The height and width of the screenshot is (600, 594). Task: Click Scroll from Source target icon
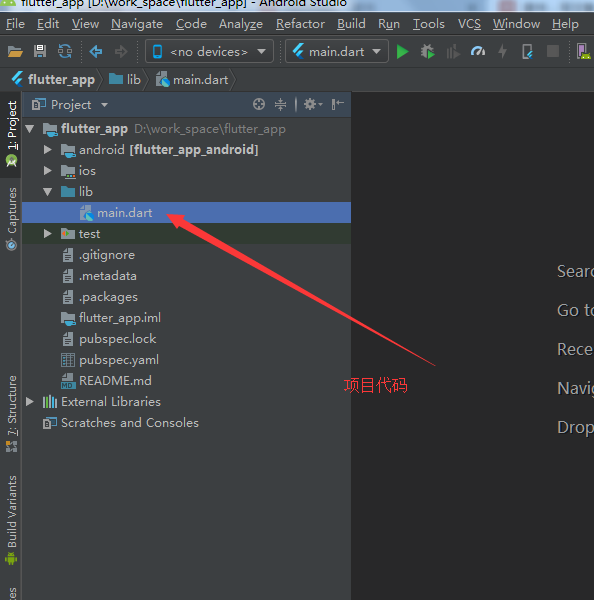(x=259, y=104)
